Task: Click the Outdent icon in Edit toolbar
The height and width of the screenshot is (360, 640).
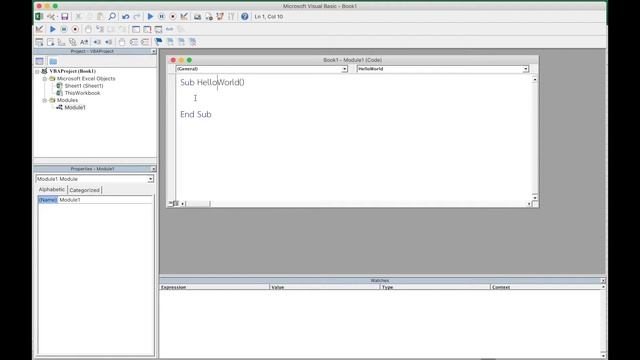Action: (x=109, y=42)
